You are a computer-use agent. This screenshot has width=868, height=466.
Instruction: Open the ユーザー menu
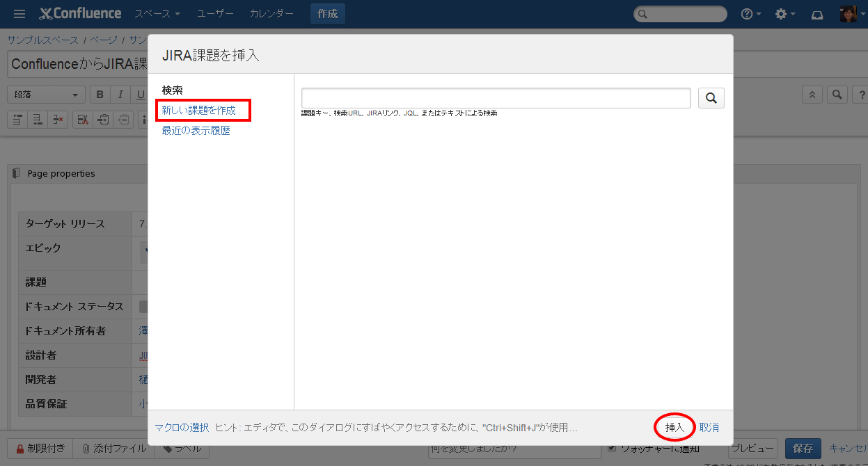(215, 14)
